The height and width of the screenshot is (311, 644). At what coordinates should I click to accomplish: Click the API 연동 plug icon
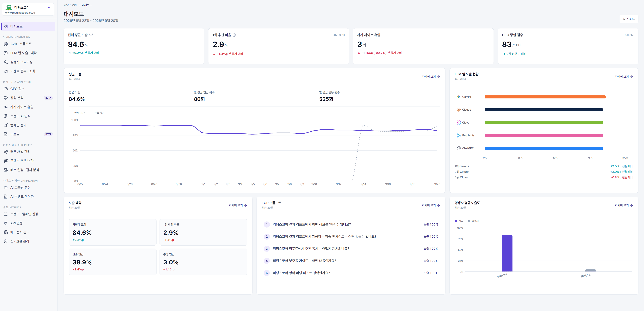6,223
